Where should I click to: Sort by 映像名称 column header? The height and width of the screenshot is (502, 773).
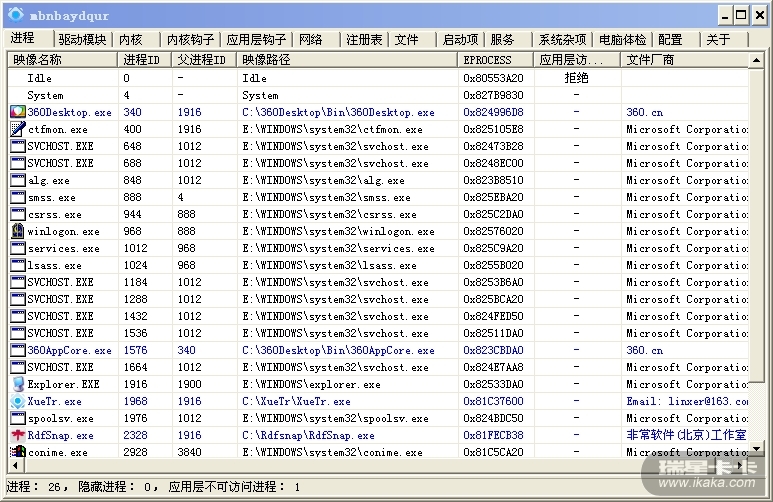tap(63, 60)
